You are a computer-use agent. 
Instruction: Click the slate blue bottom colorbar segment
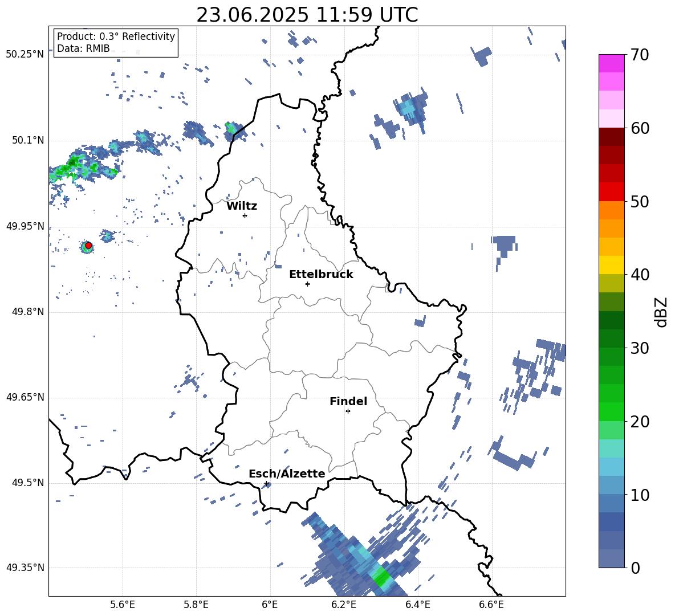pyautogui.click(x=611, y=558)
